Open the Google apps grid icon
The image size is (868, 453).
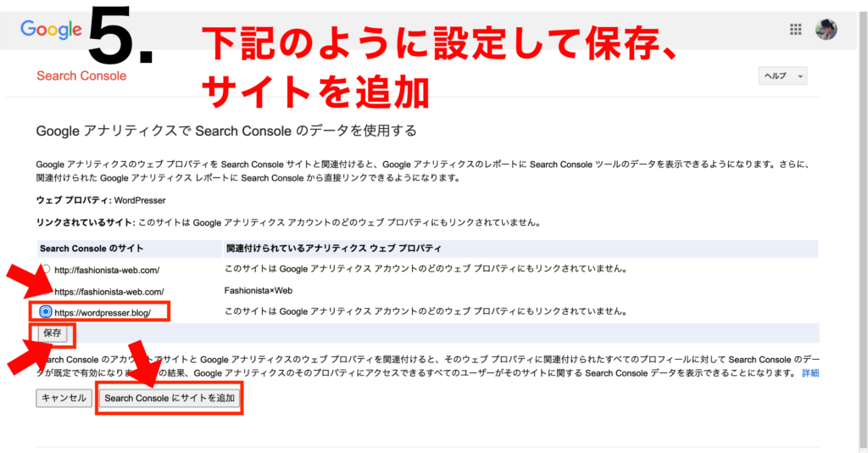point(795,30)
